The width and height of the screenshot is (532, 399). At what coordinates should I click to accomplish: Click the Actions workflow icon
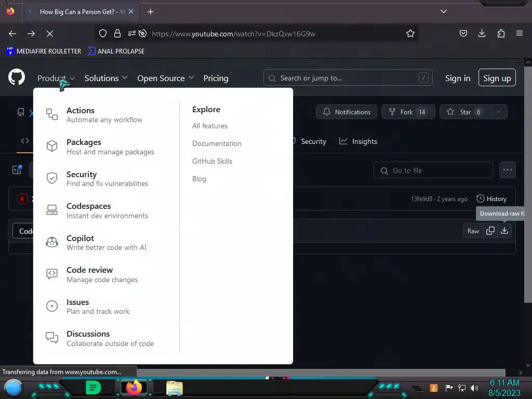point(52,114)
